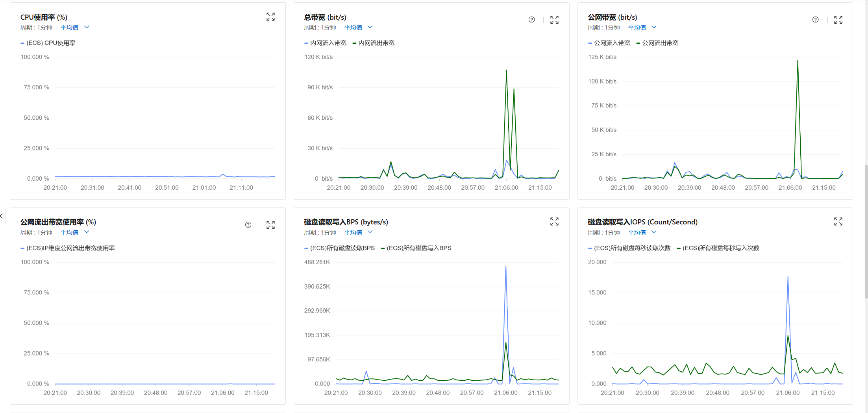Viewport: 868px width, 413px height.
Task: Open help tooltip for 总带宽 chart
Action: pyautogui.click(x=531, y=20)
